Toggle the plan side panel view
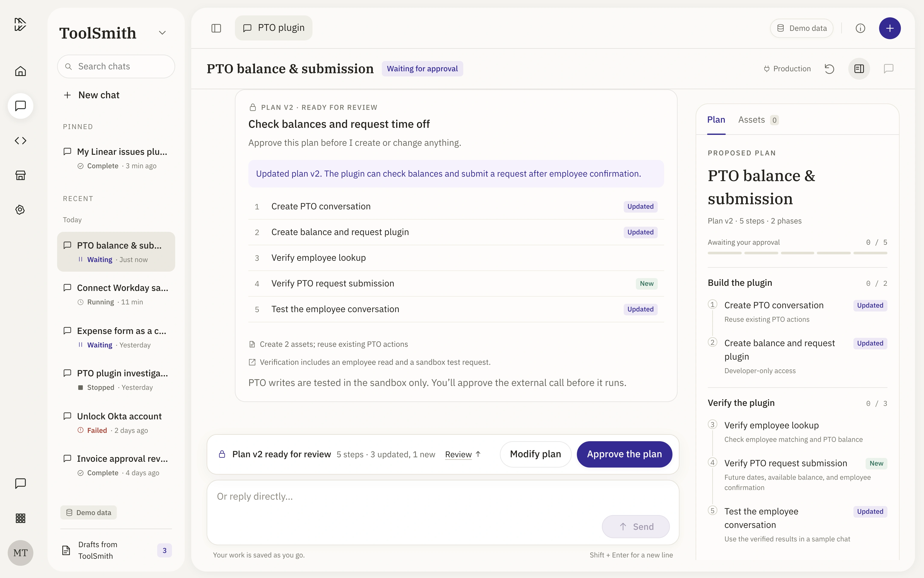The height and width of the screenshot is (578, 924). [x=859, y=69]
